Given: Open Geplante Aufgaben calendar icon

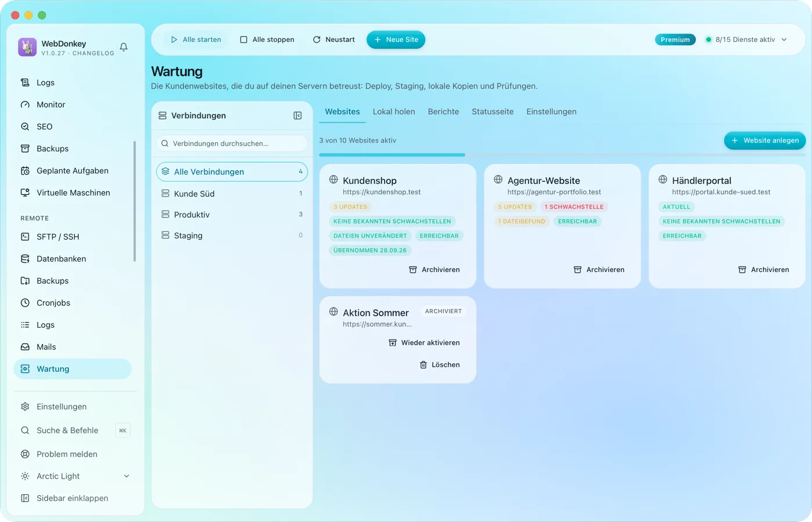Looking at the screenshot, I should coord(25,171).
